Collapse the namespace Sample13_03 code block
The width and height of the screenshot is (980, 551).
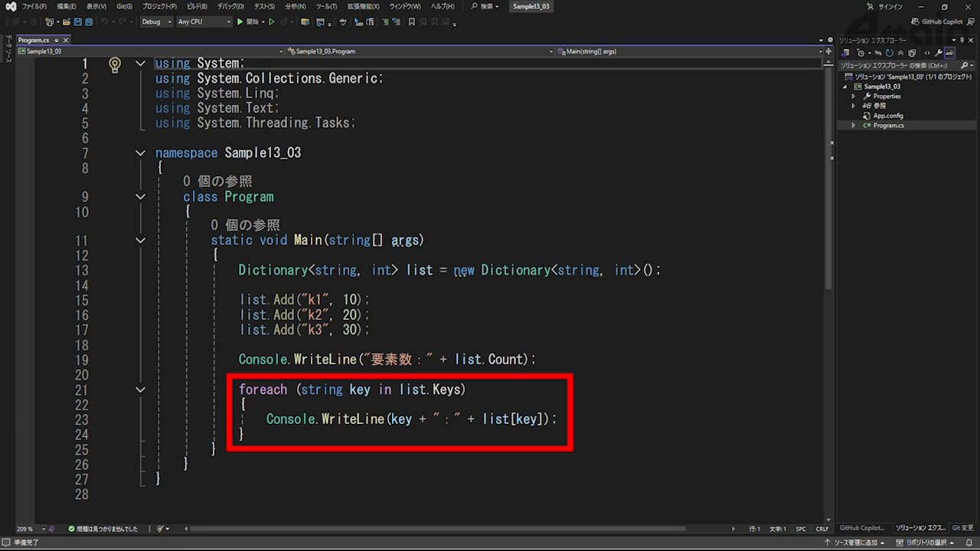pos(140,153)
